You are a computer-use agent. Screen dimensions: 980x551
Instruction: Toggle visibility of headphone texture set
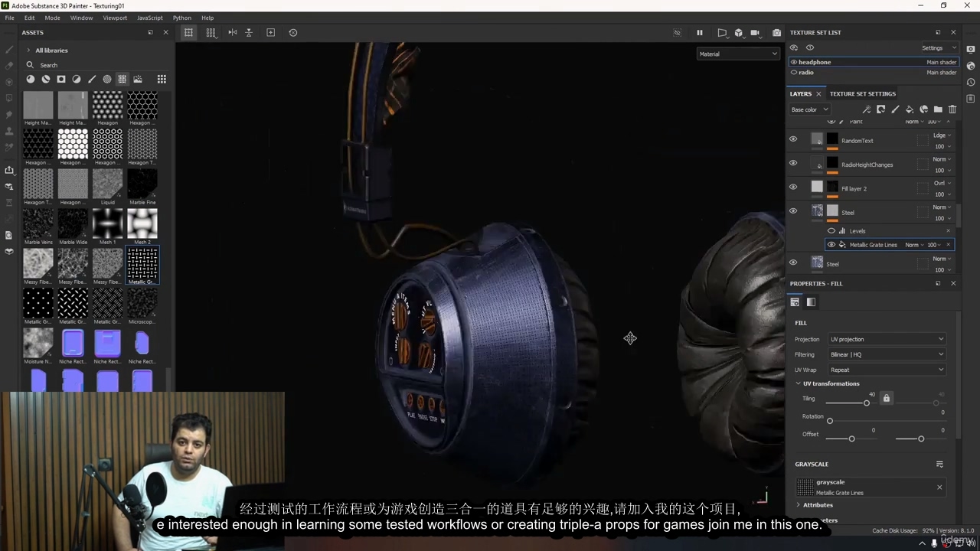point(794,62)
